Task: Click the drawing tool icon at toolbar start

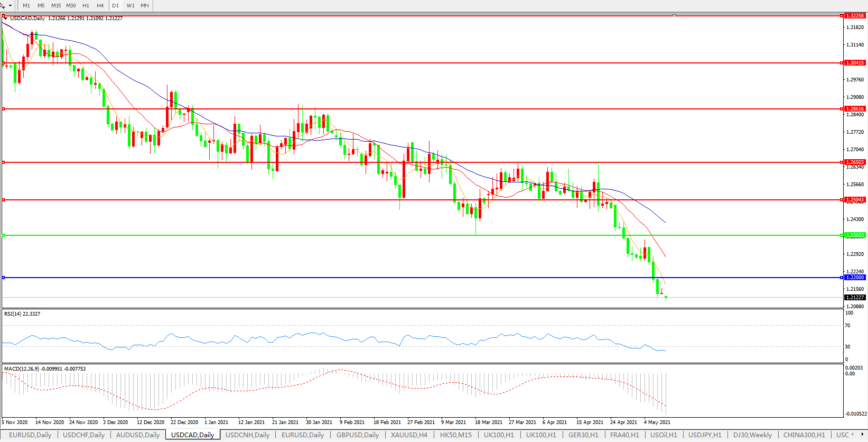Action: (x=3, y=6)
